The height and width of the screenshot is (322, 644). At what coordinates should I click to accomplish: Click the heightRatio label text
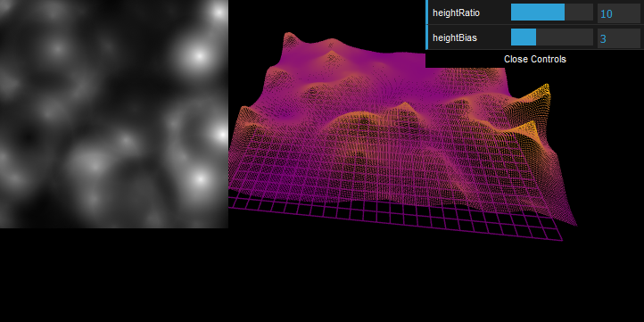pyautogui.click(x=456, y=12)
